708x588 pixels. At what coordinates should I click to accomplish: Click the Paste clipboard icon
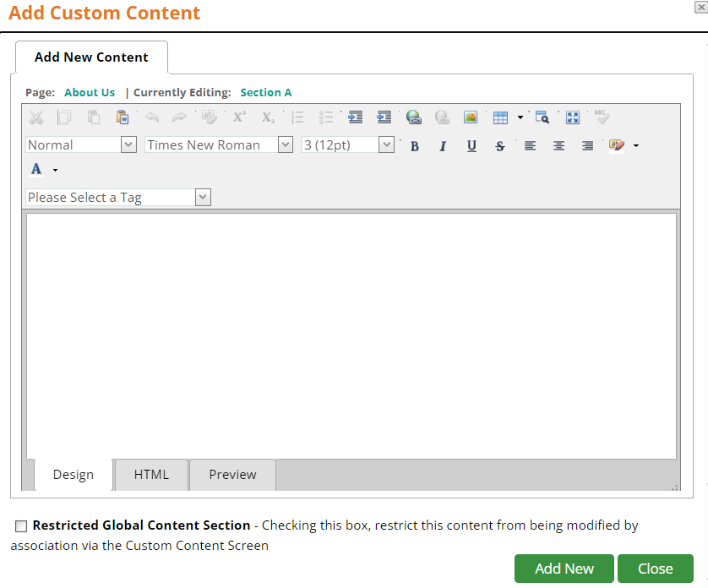[93, 117]
